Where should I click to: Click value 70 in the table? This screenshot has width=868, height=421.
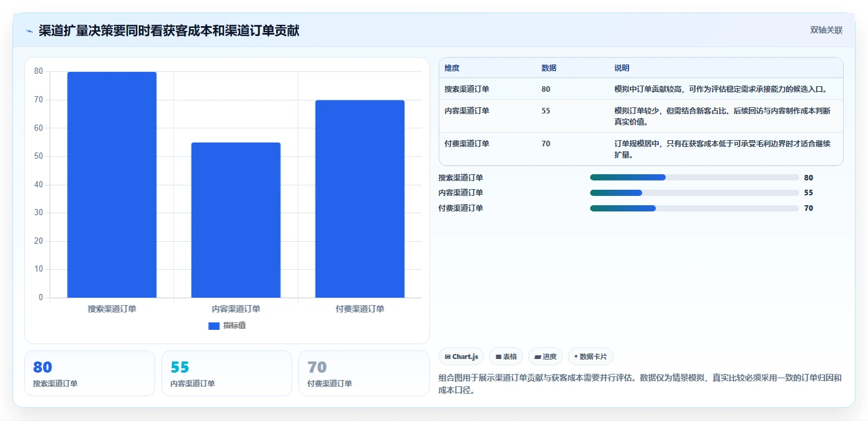click(x=545, y=144)
